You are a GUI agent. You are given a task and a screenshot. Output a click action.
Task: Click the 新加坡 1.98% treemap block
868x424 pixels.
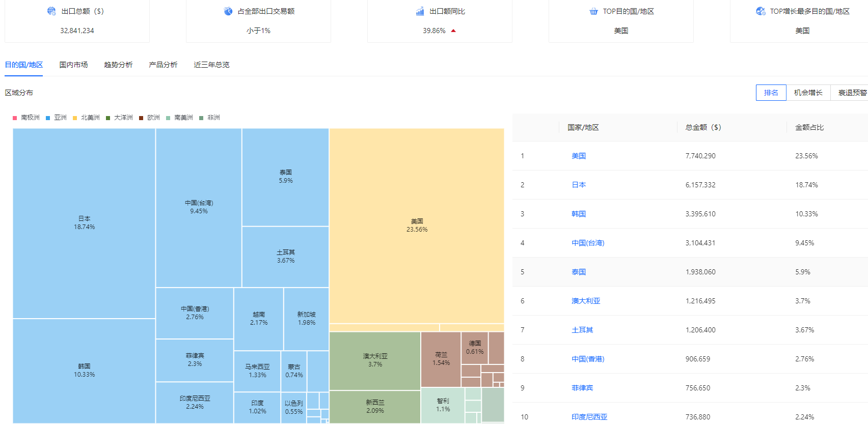pyautogui.click(x=306, y=319)
